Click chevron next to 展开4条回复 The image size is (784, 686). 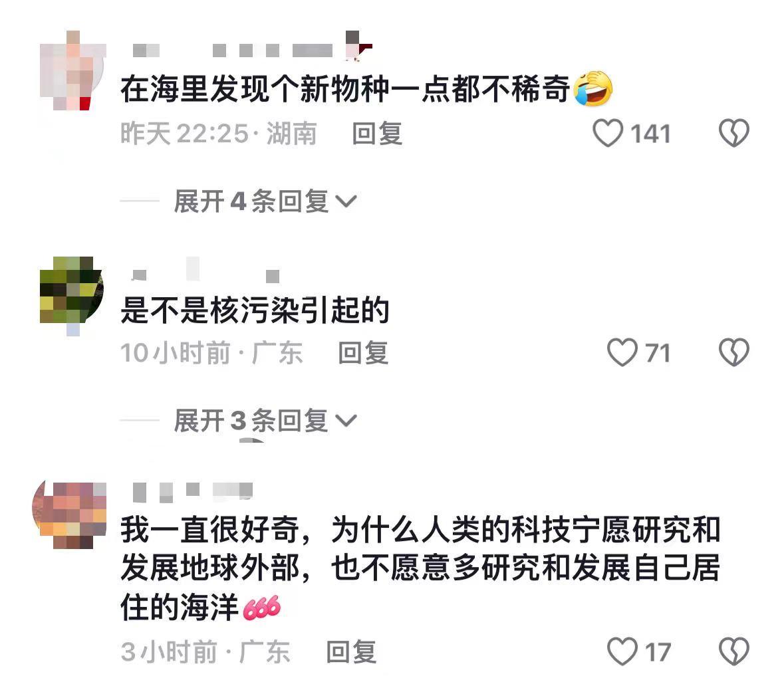pyautogui.click(x=346, y=201)
